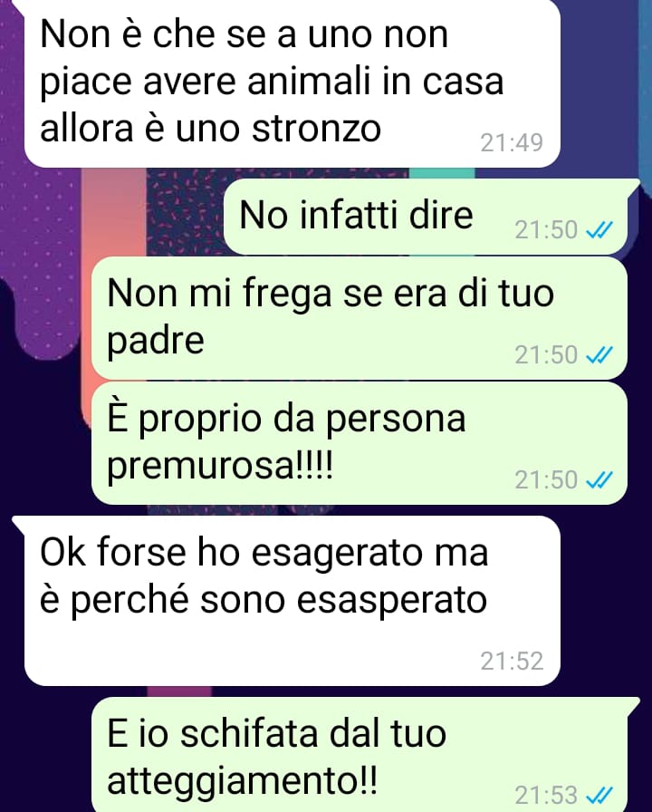The image size is (652, 812).
Task: Select the message "Non è che se a uno non piace"
Action: click(292, 84)
